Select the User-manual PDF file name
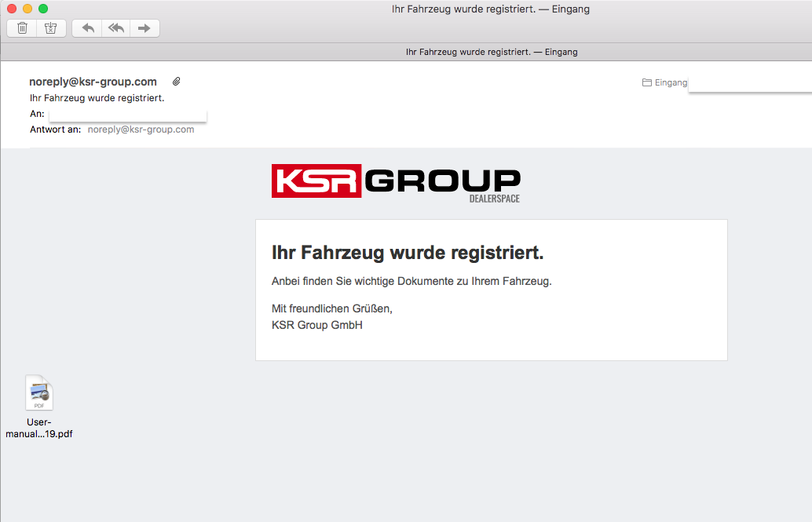 pos(39,428)
